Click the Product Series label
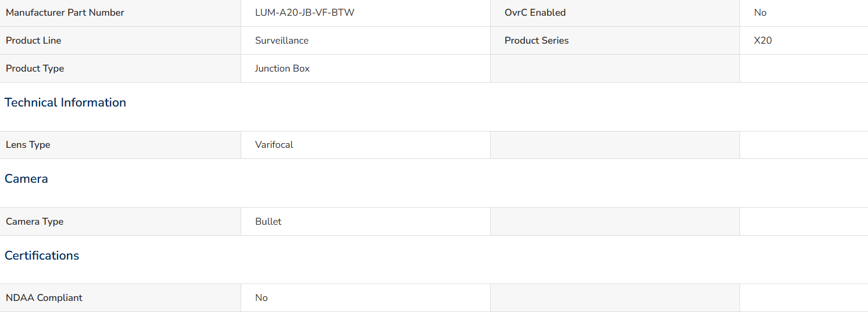Image resolution: width=868 pixels, height=312 pixels. click(537, 40)
